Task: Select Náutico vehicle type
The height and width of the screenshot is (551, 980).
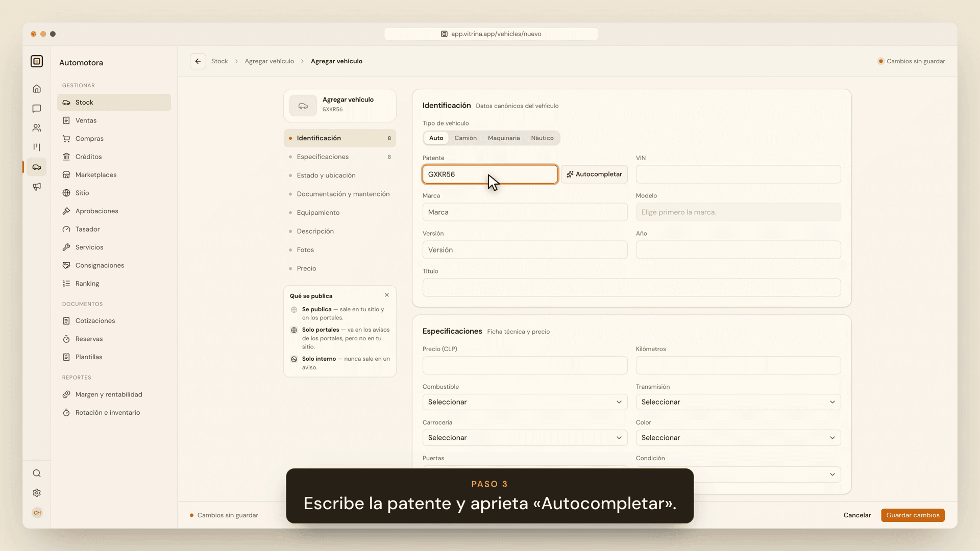Action: [542, 138]
